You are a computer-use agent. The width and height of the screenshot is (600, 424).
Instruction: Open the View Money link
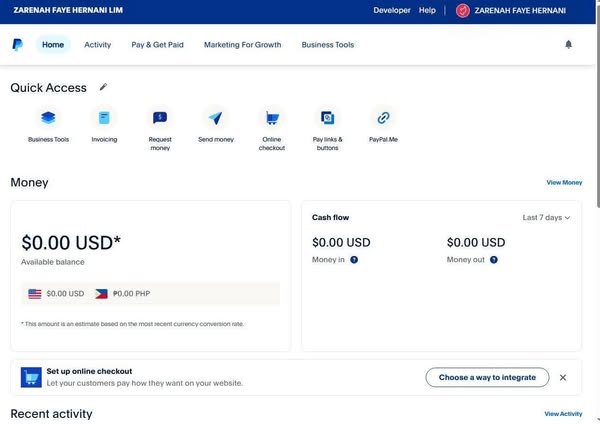click(x=564, y=183)
